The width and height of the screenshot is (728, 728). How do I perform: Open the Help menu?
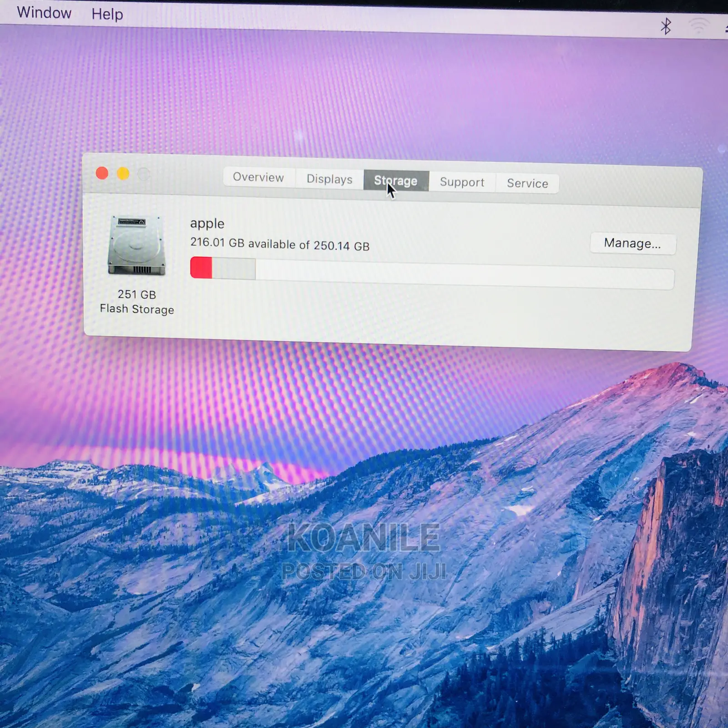click(107, 14)
